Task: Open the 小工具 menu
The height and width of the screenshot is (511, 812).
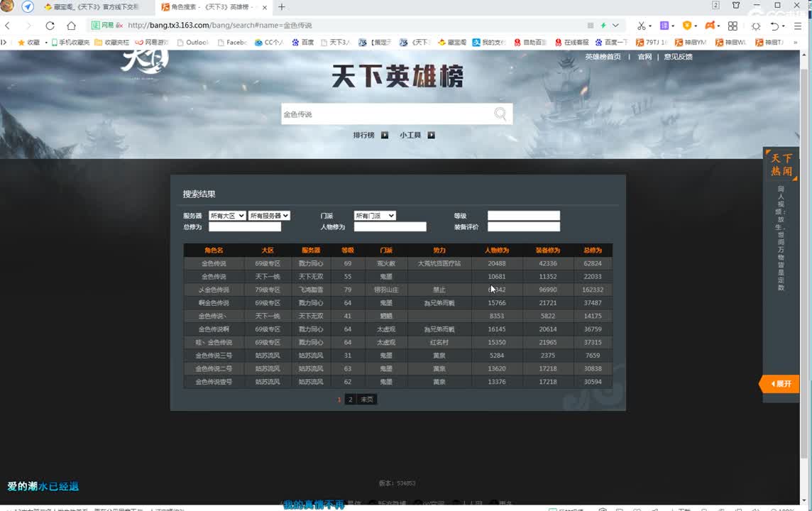Action: click(410, 134)
